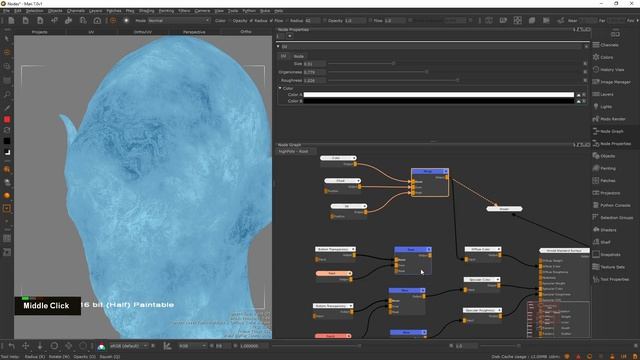Select the red paint tool icon
This screenshot has height=360, width=640.
7,119
